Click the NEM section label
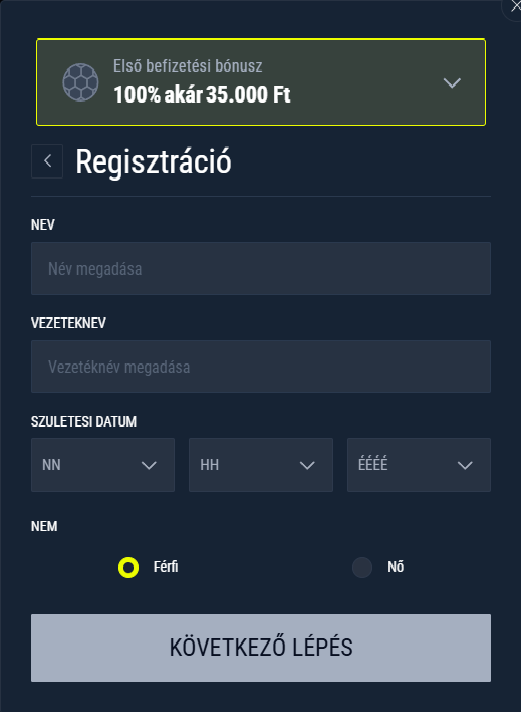Viewport: 521px width, 712px height. point(44,526)
